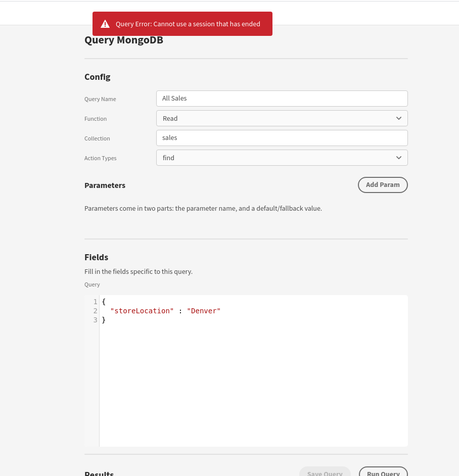This screenshot has height=476, width=459.
Task: Click the Save Query button
Action: (325, 472)
